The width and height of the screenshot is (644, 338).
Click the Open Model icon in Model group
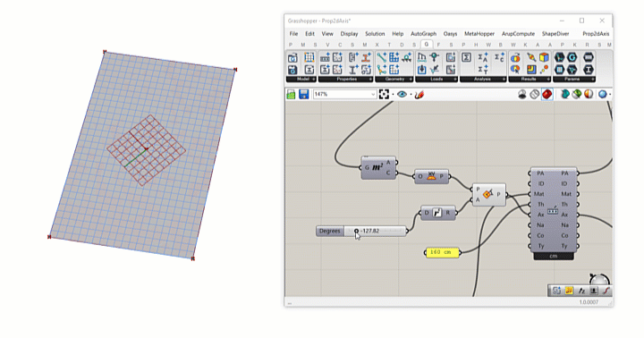292,58
